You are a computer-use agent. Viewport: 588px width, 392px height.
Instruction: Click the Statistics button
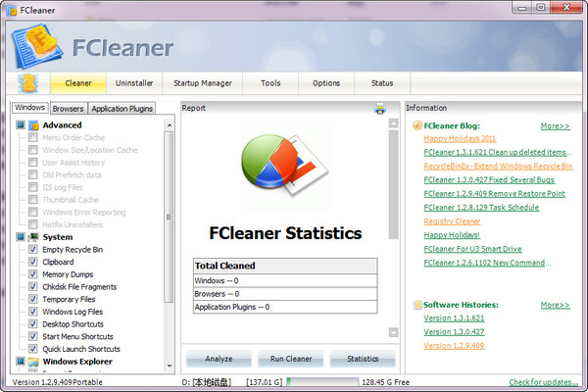(x=363, y=359)
